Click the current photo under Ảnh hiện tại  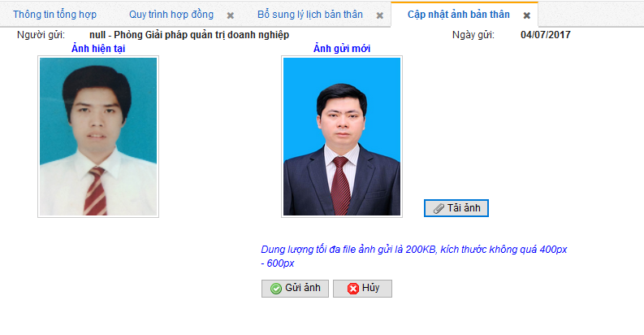point(98,137)
